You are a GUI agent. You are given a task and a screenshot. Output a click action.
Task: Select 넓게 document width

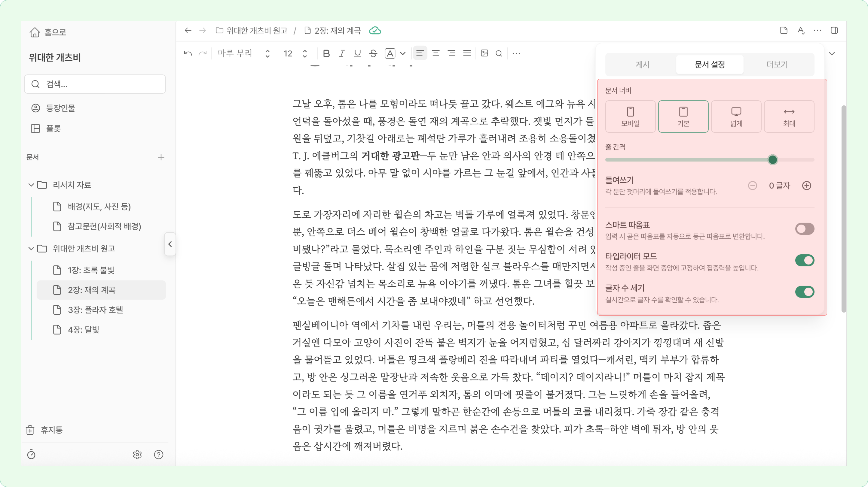736,116
